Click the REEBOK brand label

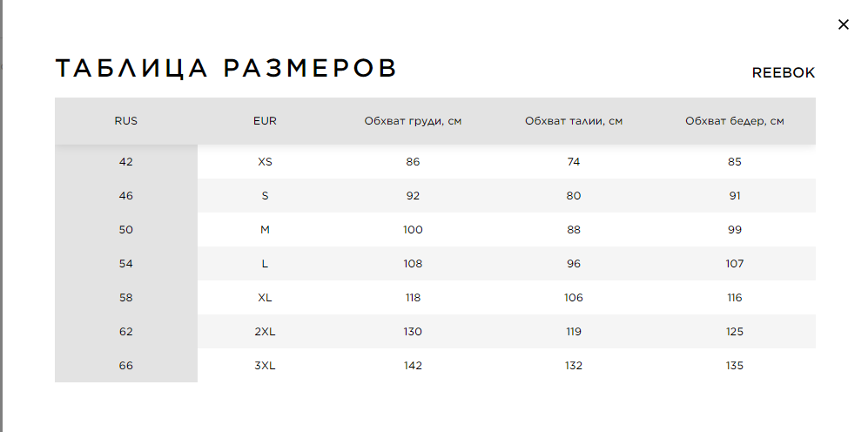(784, 72)
